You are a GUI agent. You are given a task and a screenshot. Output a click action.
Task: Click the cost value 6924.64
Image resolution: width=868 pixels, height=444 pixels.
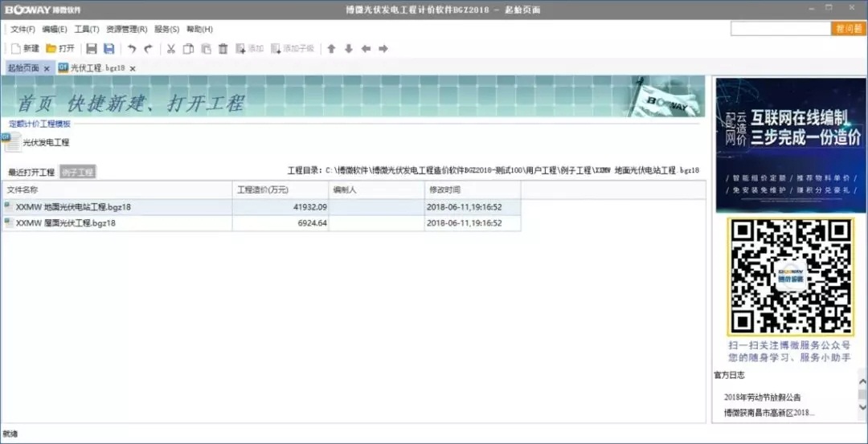coord(313,223)
